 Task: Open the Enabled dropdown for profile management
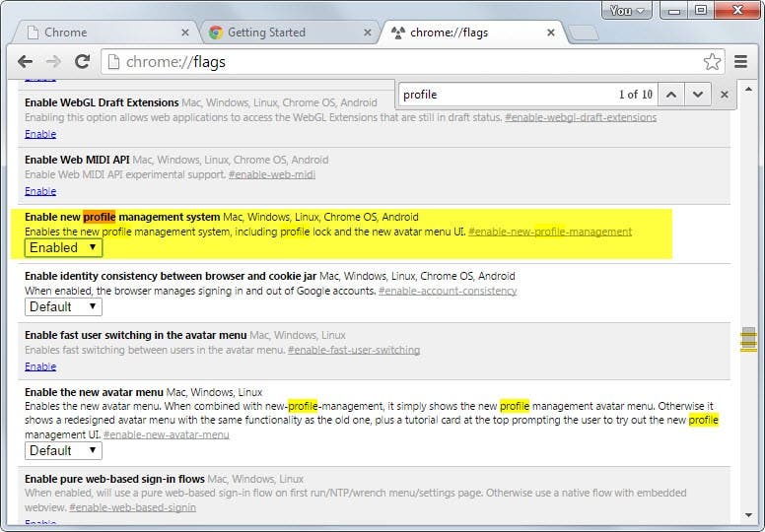point(63,247)
